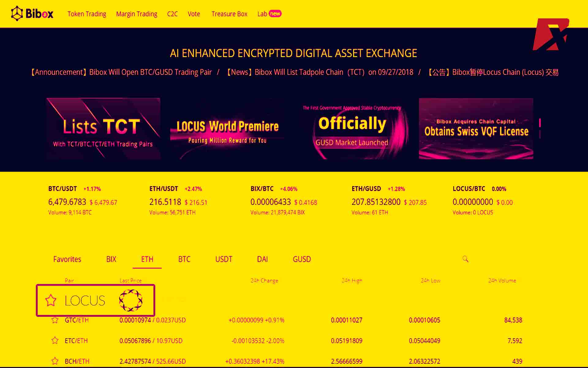The width and height of the screenshot is (588, 368).
Task: Open Treasure Box page
Action: [229, 14]
